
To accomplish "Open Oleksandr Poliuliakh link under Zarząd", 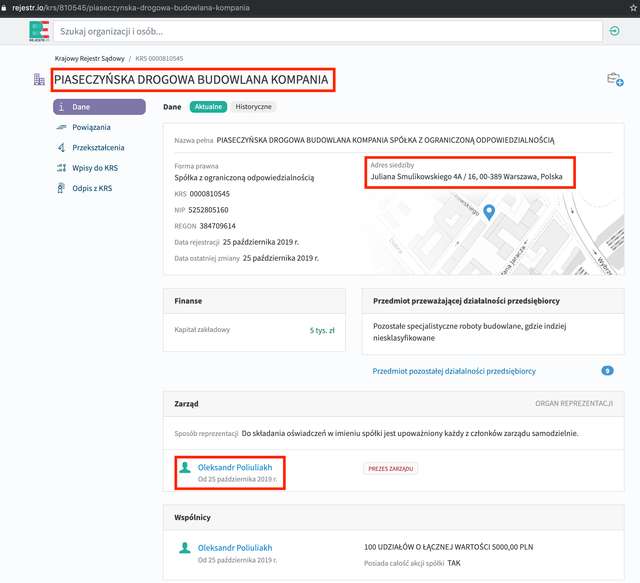I will coord(234,467).
